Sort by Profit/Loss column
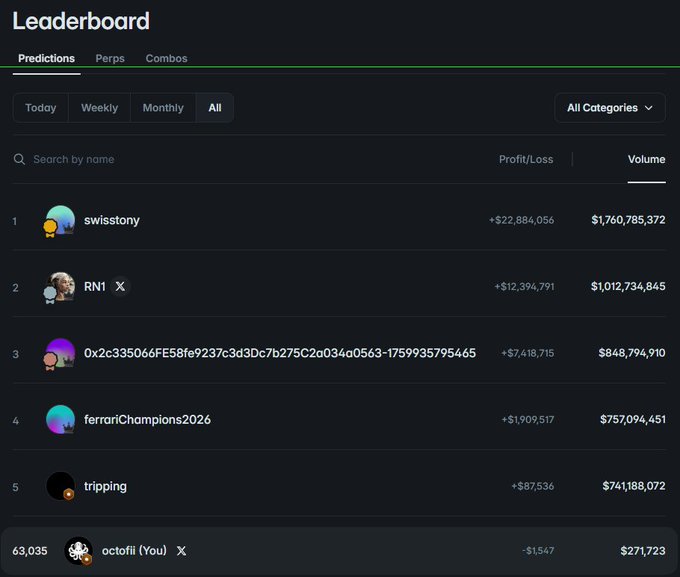 (526, 159)
